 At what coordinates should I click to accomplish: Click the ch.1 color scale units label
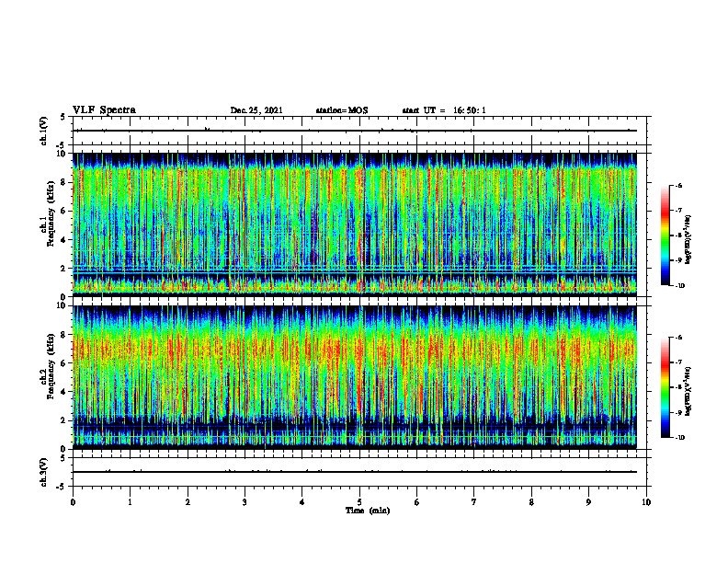[688, 240]
